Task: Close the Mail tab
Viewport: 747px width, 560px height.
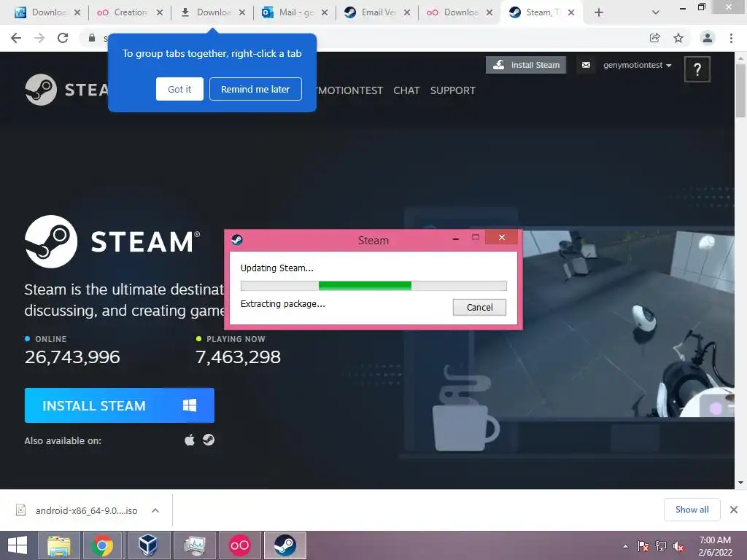Action: click(325, 12)
